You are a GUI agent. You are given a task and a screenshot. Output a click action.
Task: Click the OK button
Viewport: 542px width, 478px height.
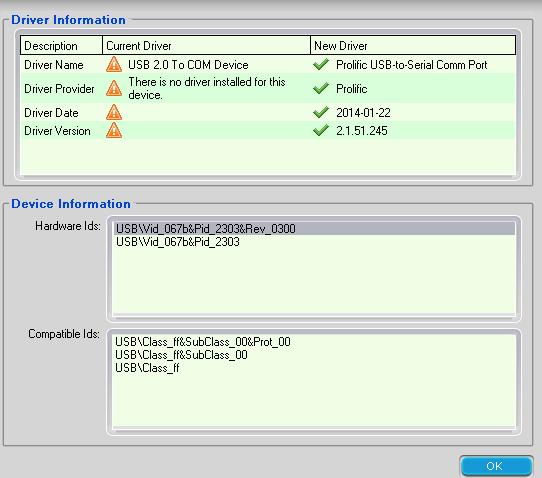point(496,466)
